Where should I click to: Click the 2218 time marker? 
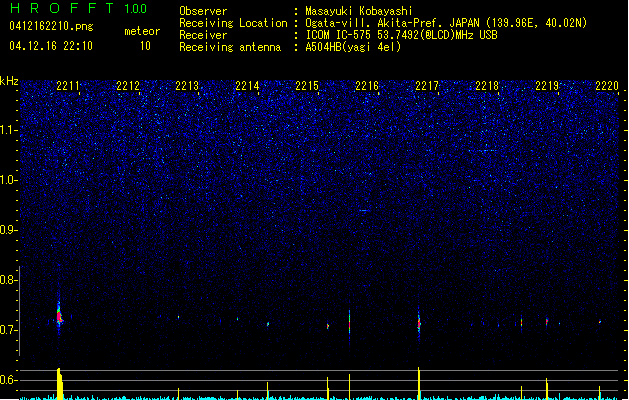tap(487, 86)
